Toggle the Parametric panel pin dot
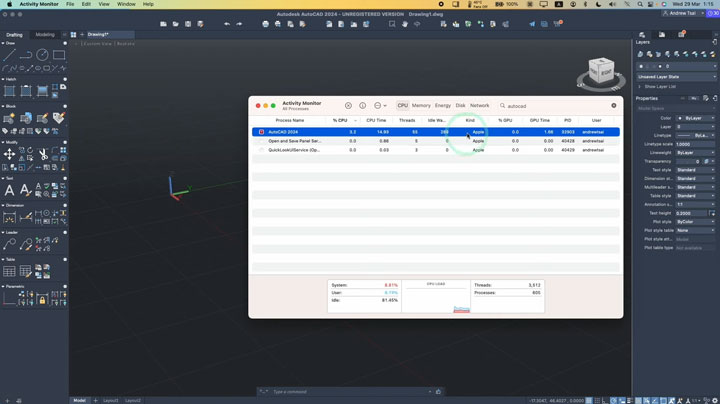The image size is (720, 404). pyautogui.click(x=65, y=286)
